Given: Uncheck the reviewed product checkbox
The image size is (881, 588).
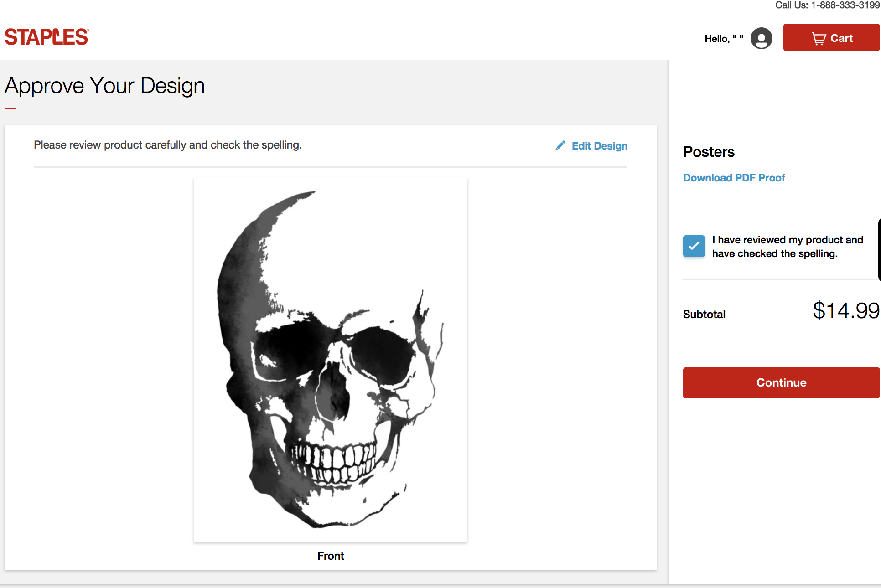Looking at the screenshot, I should point(694,246).
